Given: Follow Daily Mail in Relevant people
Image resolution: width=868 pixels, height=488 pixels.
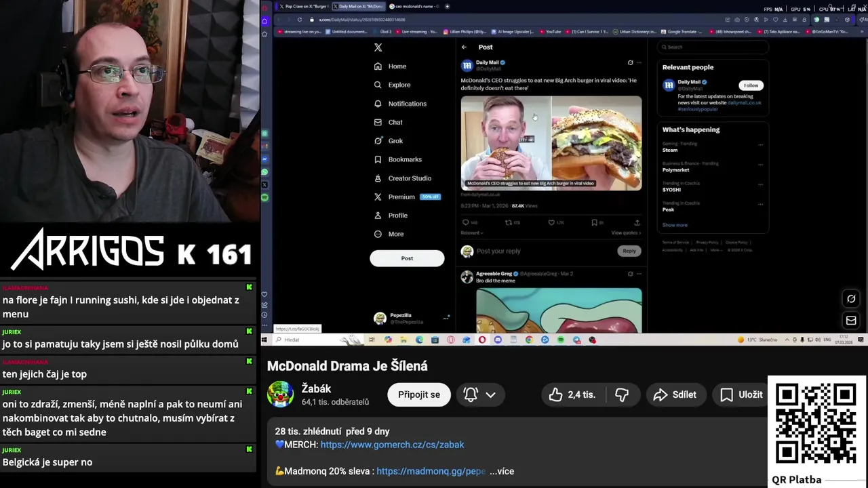Looking at the screenshot, I should click(x=751, y=85).
